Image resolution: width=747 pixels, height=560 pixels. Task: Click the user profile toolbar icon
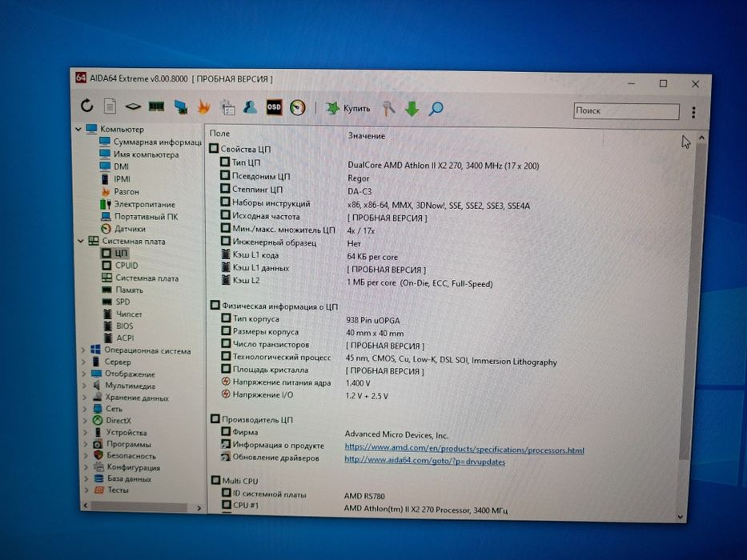pyautogui.click(x=250, y=107)
